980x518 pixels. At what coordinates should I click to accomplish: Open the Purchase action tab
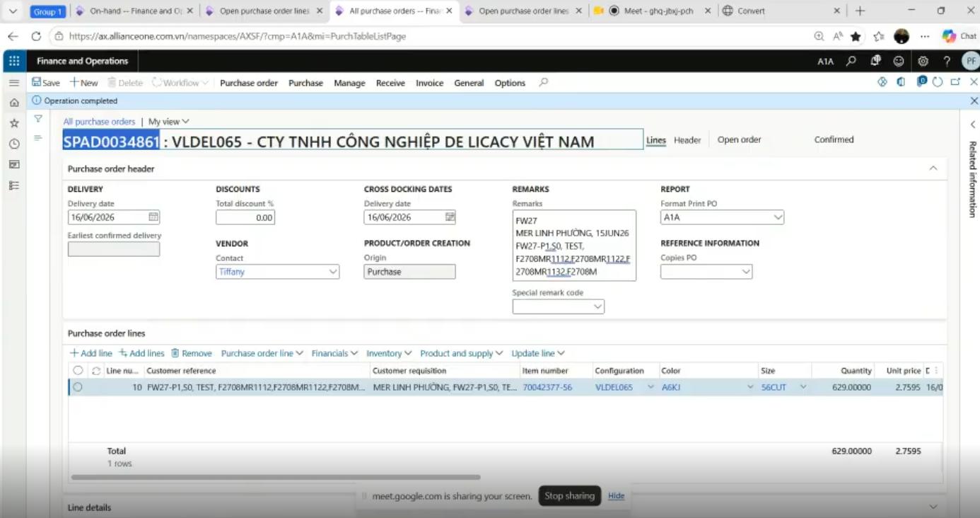tap(305, 83)
